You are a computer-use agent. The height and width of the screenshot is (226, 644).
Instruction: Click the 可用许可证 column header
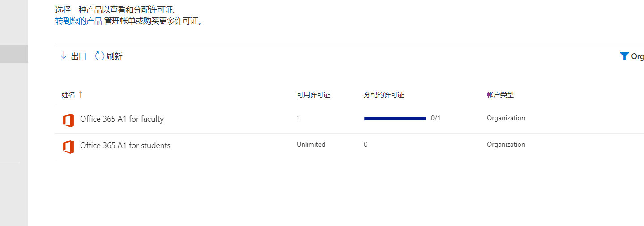point(313,95)
